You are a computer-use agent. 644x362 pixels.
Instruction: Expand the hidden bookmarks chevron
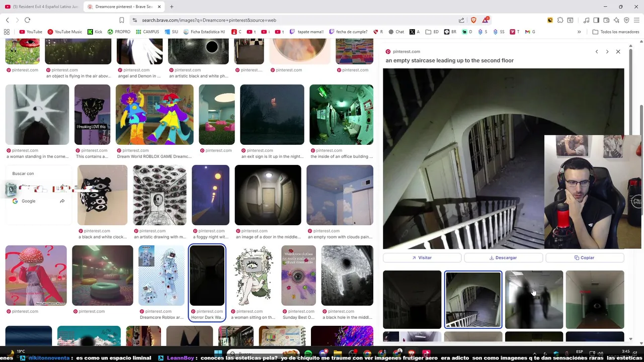579,32
